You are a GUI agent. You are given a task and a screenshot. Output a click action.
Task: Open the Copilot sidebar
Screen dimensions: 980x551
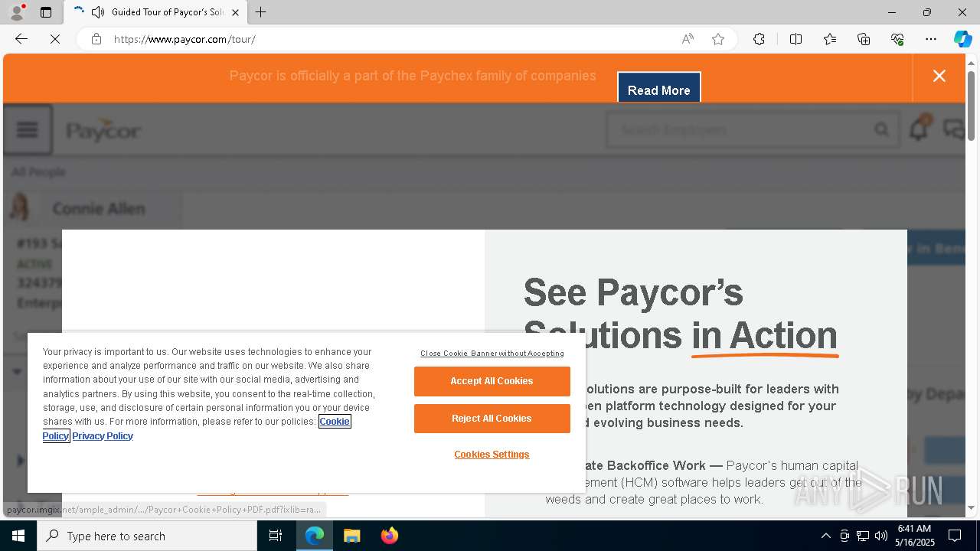962,39
